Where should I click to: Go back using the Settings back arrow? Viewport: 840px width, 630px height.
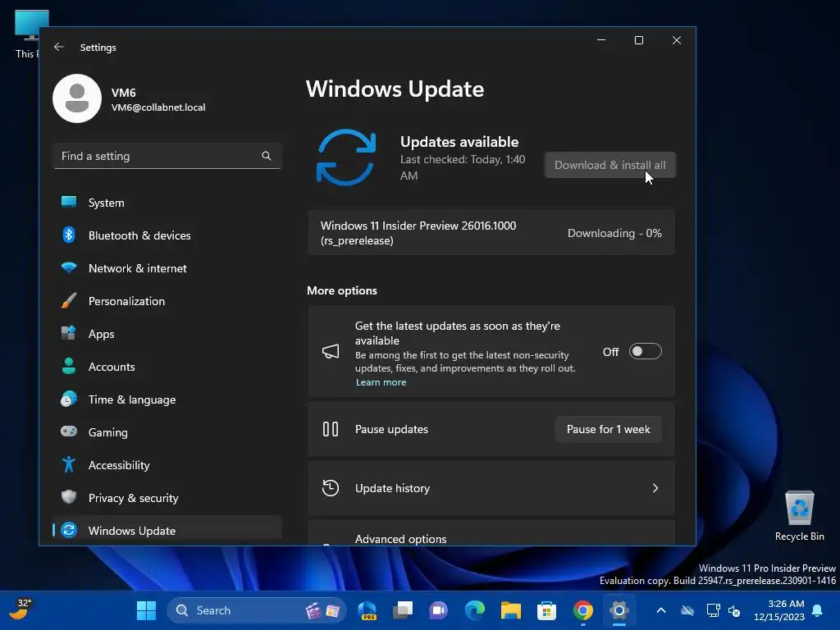(59, 47)
